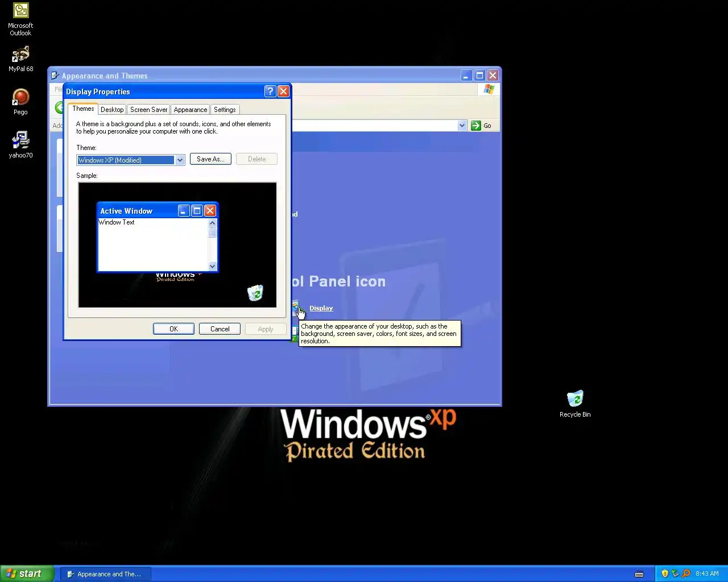This screenshot has height=582, width=728.
Task: Click the Windows flag logo in Appearance and Themes
Action: click(489, 89)
